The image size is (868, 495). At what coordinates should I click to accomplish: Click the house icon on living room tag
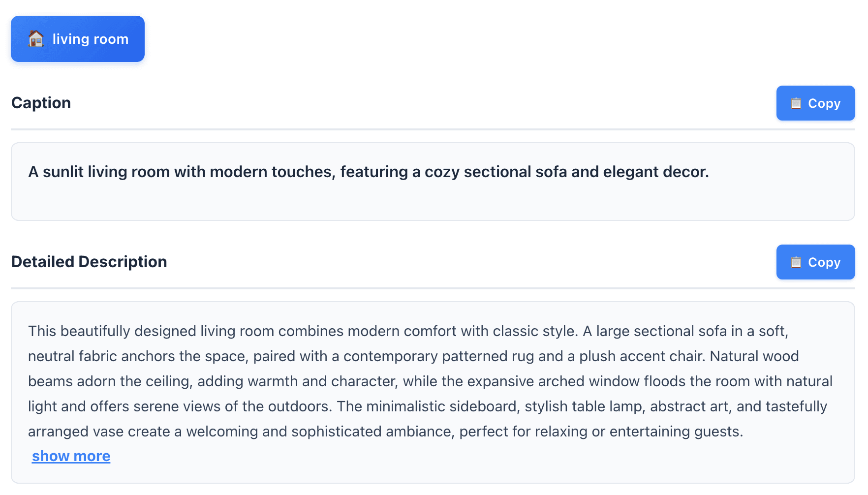click(x=36, y=38)
